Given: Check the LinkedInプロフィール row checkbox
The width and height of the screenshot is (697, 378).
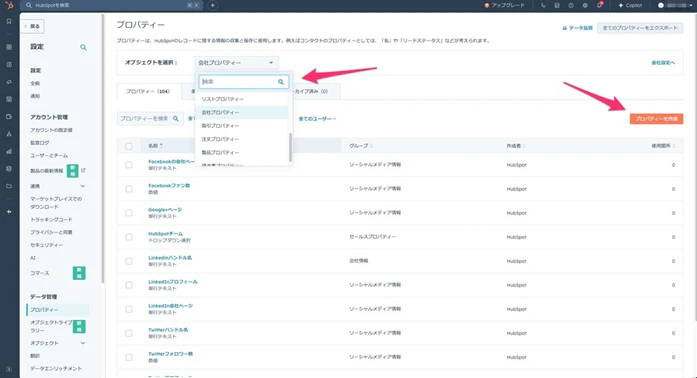Looking at the screenshot, I should (129, 285).
